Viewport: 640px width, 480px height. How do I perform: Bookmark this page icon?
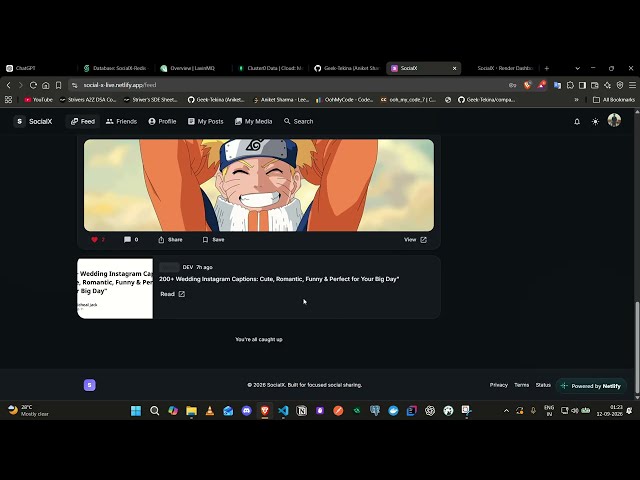pyautogui.click(x=58, y=85)
